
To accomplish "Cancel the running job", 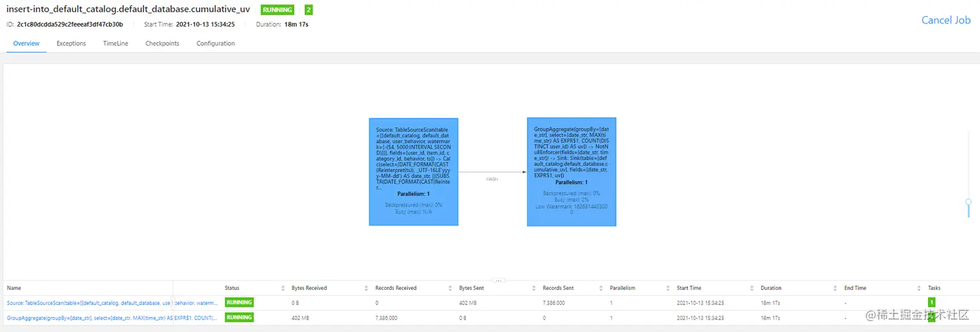I will tap(946, 20).
